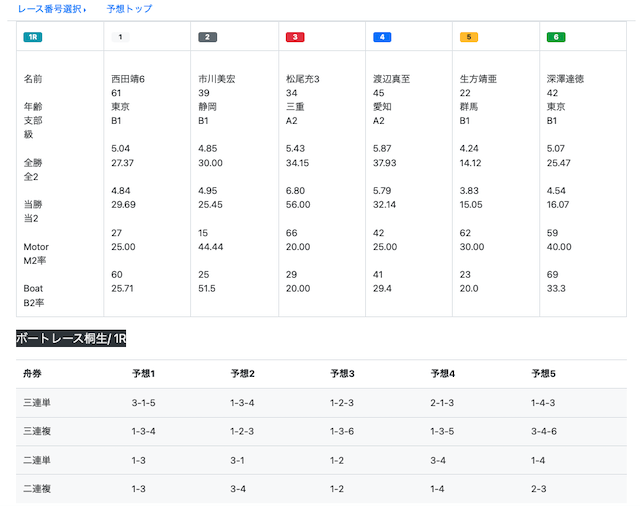Click the 舟券 table header
Image resolution: width=640 pixels, height=506 pixels.
(32, 373)
